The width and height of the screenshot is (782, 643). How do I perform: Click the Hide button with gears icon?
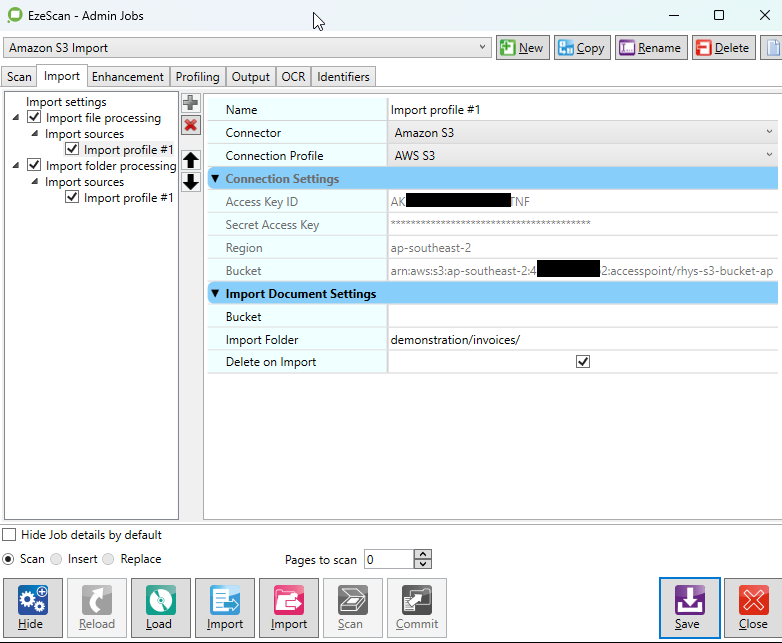[31, 608]
